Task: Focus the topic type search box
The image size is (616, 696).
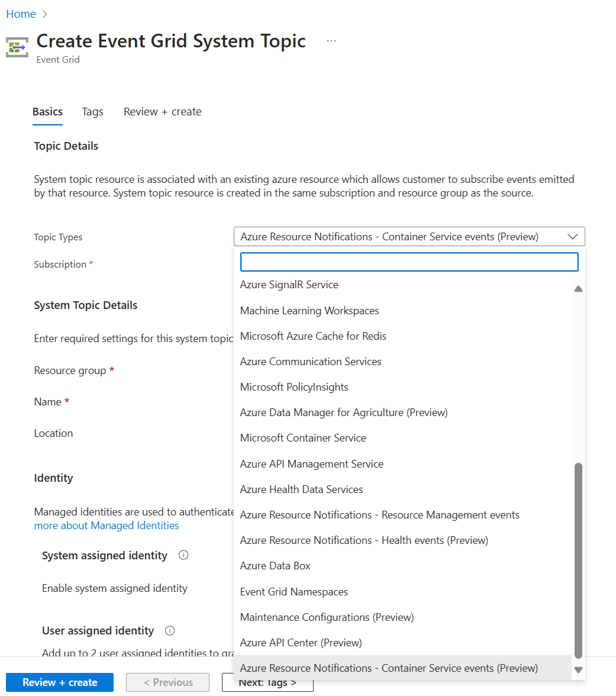Action: pos(409,262)
